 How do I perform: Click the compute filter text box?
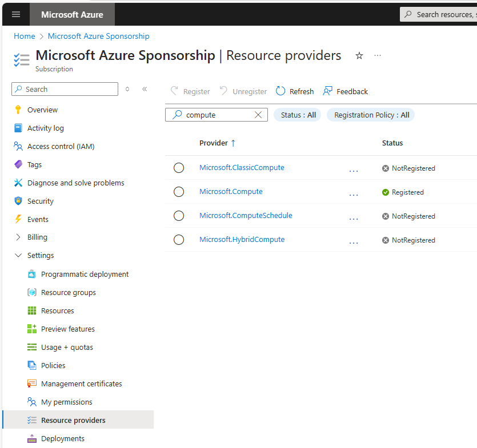point(217,115)
